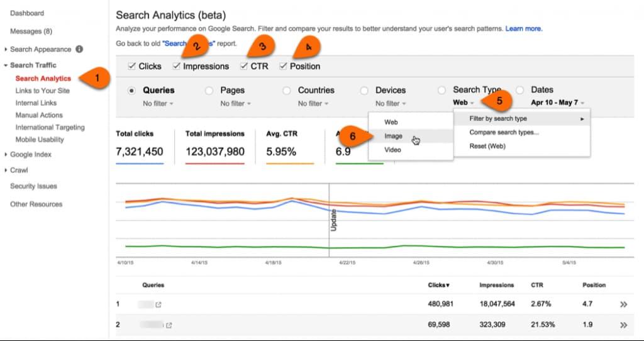Open the Learn more link
Viewport: 644px width, 341px height.
(524, 29)
